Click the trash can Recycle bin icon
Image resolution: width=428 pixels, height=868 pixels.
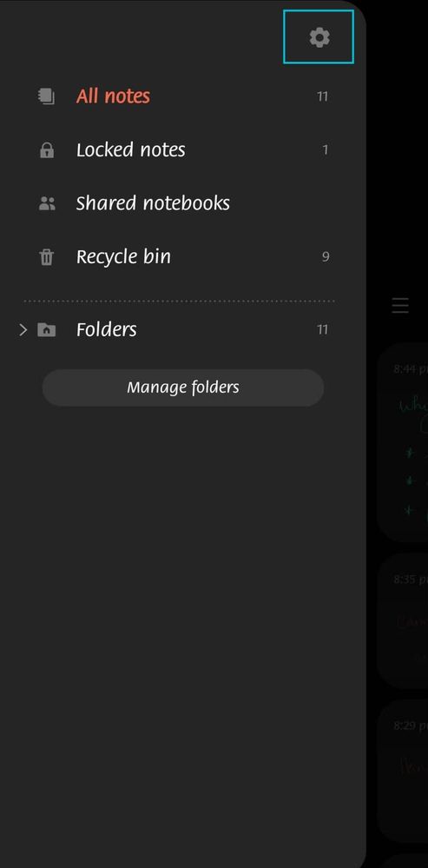coord(47,257)
